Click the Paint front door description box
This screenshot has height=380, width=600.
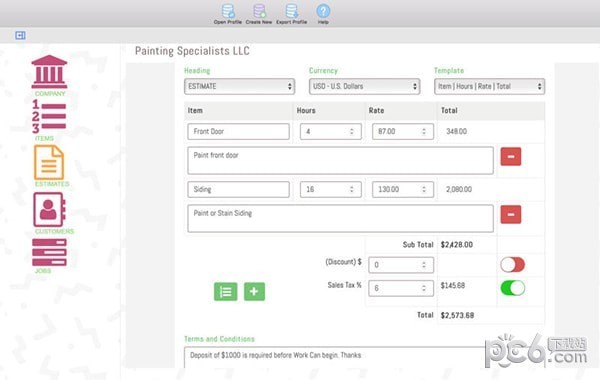click(x=341, y=160)
